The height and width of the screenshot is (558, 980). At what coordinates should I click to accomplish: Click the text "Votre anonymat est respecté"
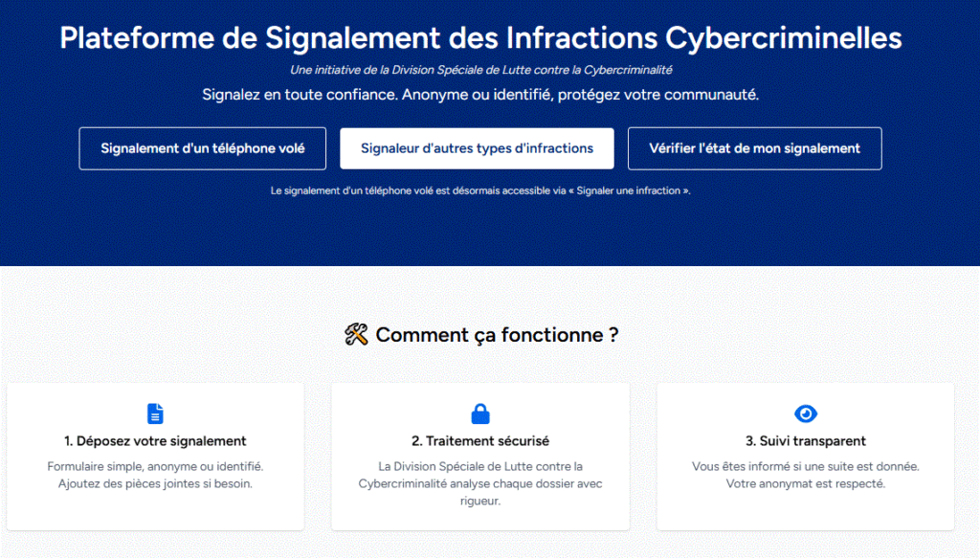tap(805, 483)
